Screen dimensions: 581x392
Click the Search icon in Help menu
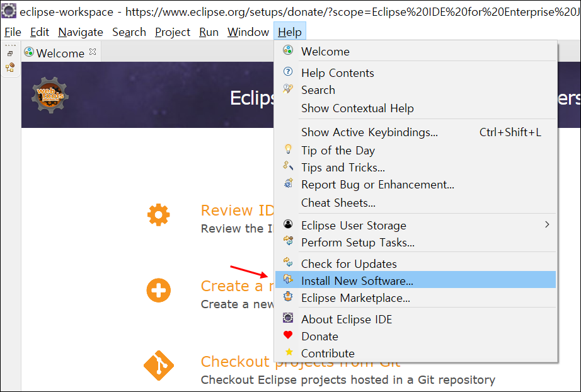click(288, 89)
